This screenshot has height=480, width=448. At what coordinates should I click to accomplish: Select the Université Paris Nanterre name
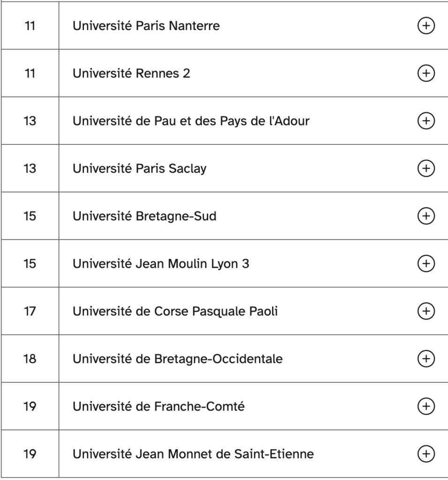point(146,26)
